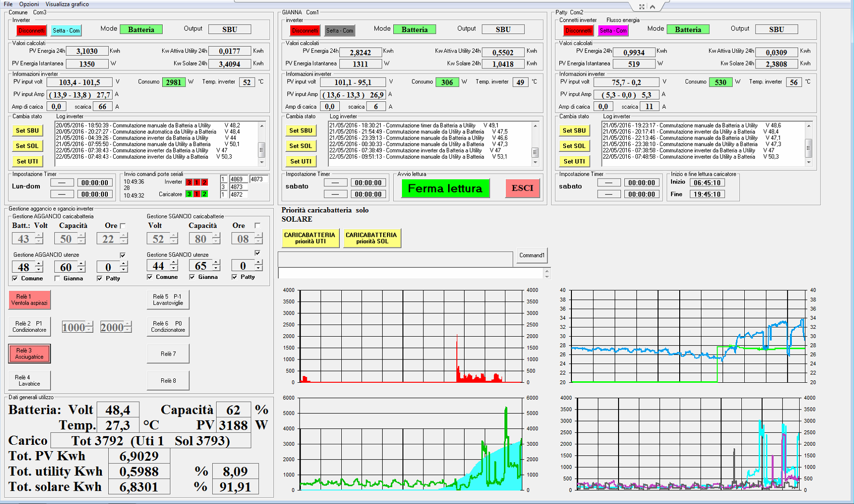854x504 pixels.
Task: Click Disconnetti for the GIANNA inverter
Action: tap(305, 31)
